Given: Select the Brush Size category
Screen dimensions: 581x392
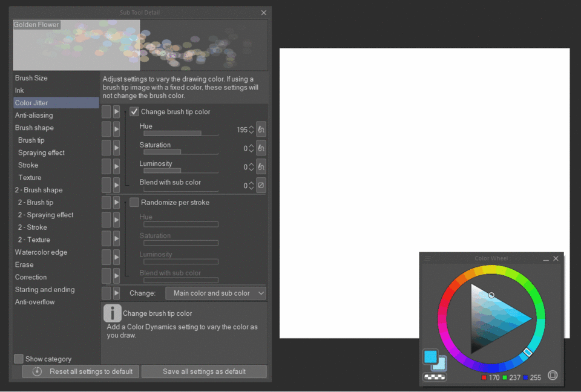Looking at the screenshot, I should [56, 78].
